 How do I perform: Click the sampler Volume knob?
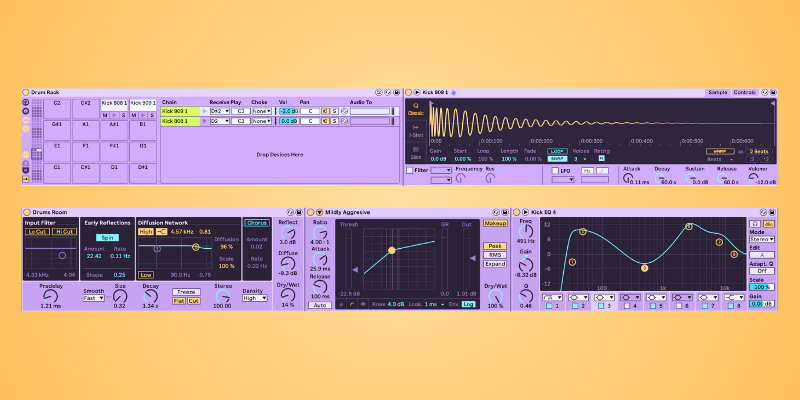click(753, 178)
